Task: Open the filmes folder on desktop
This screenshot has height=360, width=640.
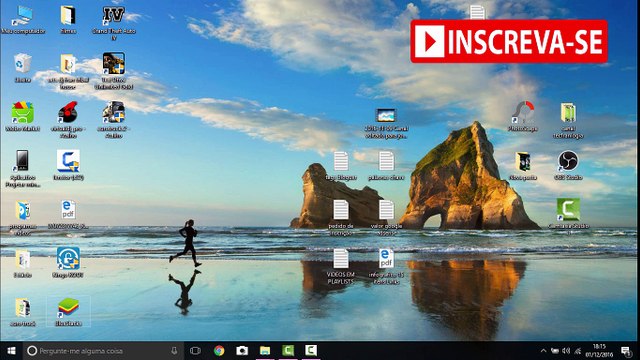Action: click(68, 20)
